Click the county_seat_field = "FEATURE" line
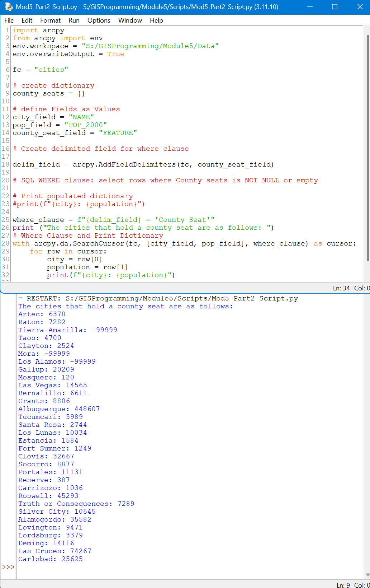Viewport: 370px width, 588px height. (75, 133)
